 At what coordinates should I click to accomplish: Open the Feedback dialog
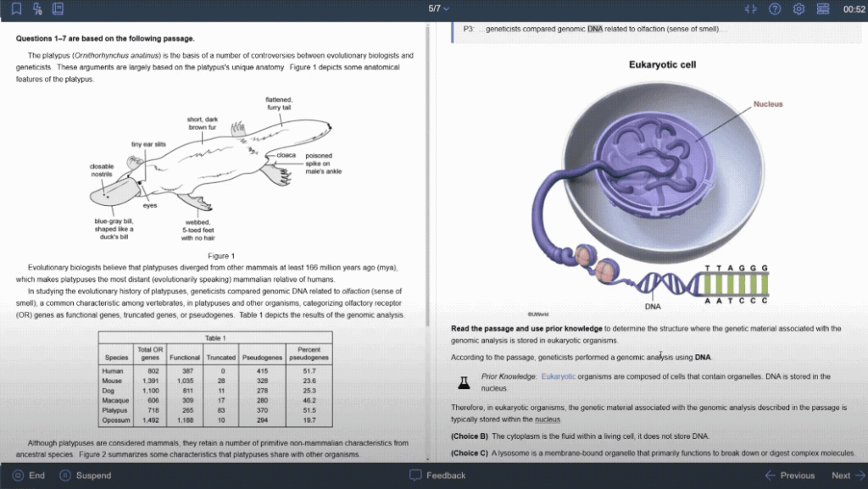(437, 475)
